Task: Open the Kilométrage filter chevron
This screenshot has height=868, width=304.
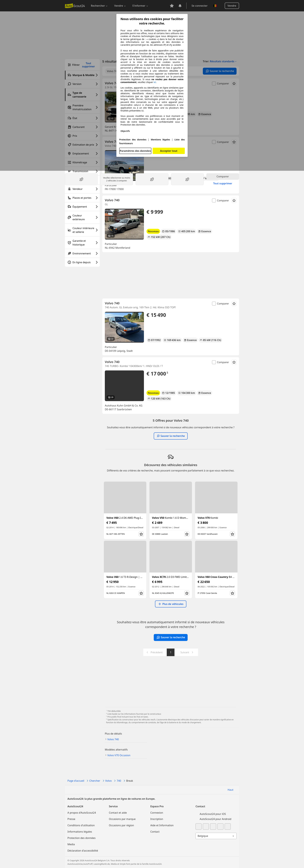Action: tap(96, 162)
